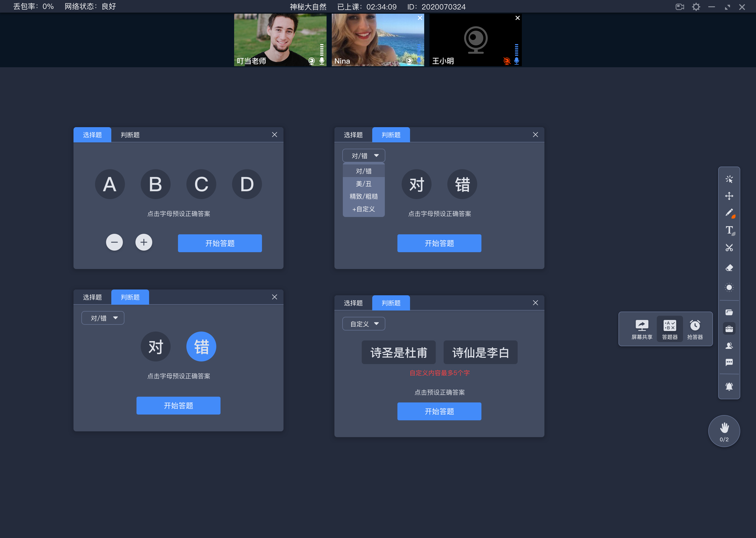The width and height of the screenshot is (756, 538).
Task: Open the 答题器 quiz tool panel
Action: [x=669, y=328]
